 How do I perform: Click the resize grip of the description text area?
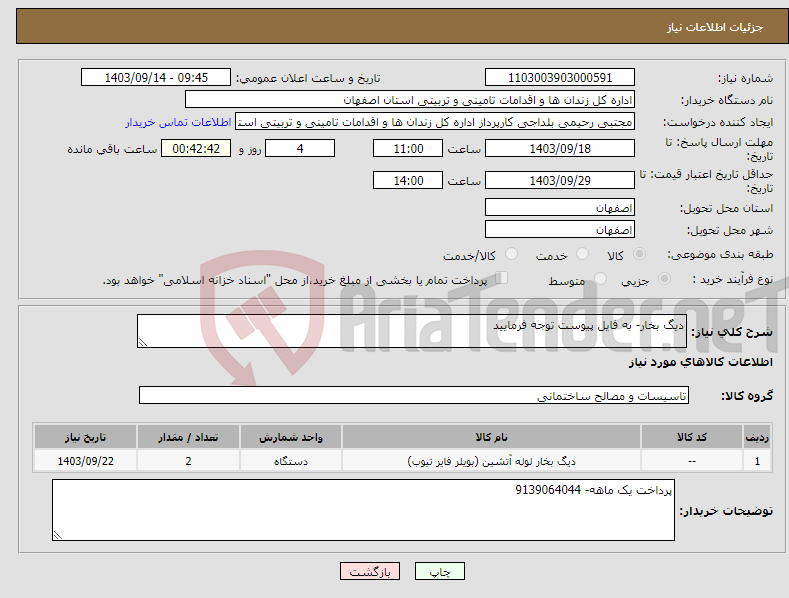143,342
